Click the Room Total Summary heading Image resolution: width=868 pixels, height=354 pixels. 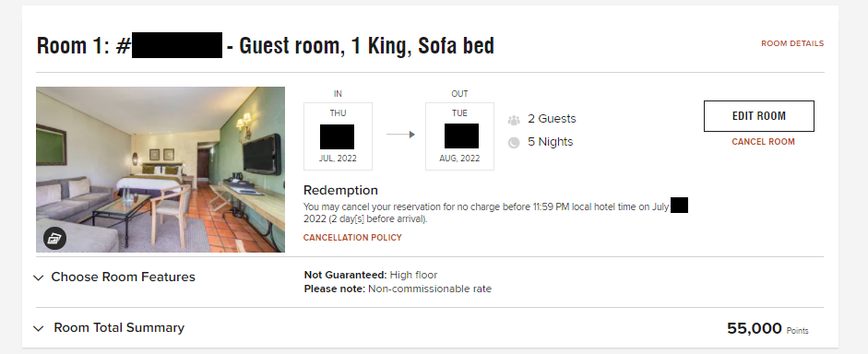coord(119,327)
